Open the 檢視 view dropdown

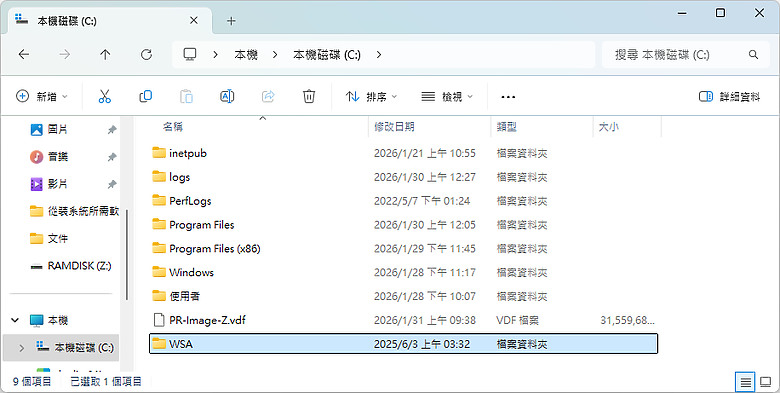(447, 97)
